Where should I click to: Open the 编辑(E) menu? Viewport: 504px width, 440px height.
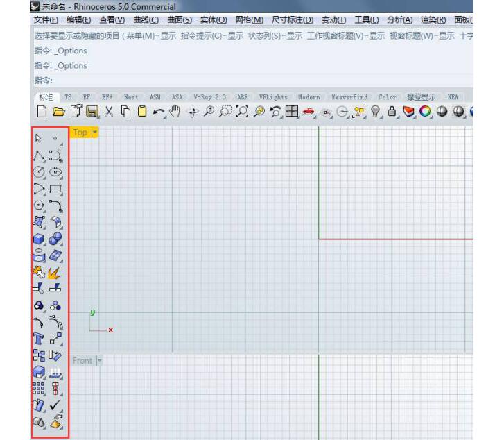pyautogui.click(x=79, y=20)
